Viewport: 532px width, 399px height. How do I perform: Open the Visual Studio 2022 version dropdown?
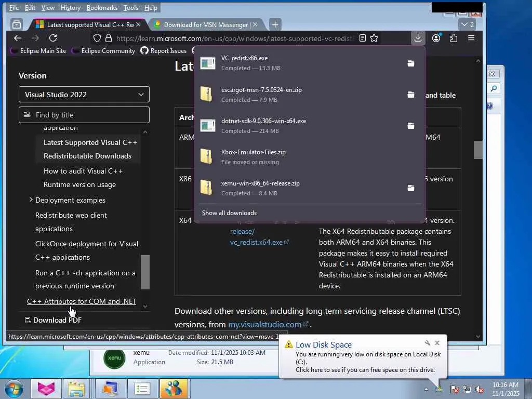84,95
